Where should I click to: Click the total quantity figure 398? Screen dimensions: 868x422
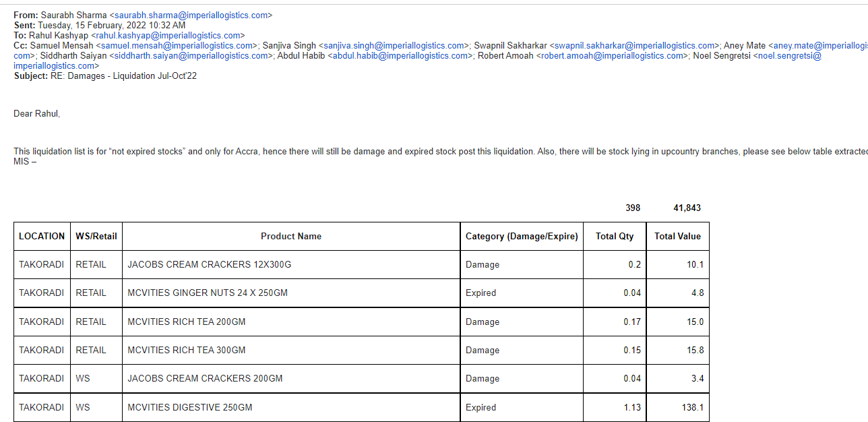point(633,208)
